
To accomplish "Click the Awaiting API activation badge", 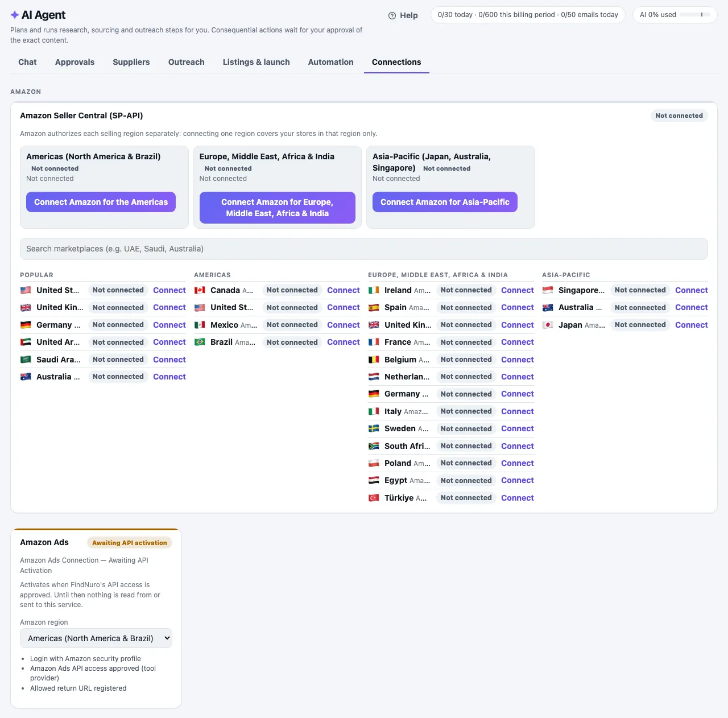I will point(130,543).
